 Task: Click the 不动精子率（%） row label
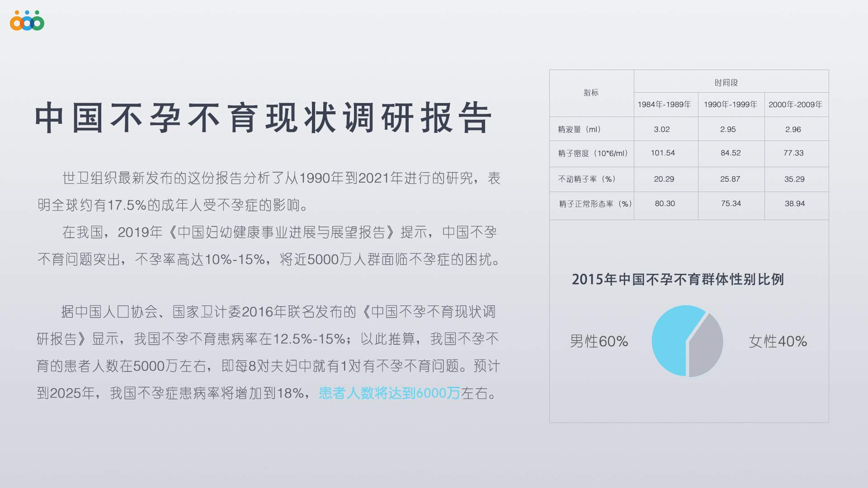(x=589, y=179)
